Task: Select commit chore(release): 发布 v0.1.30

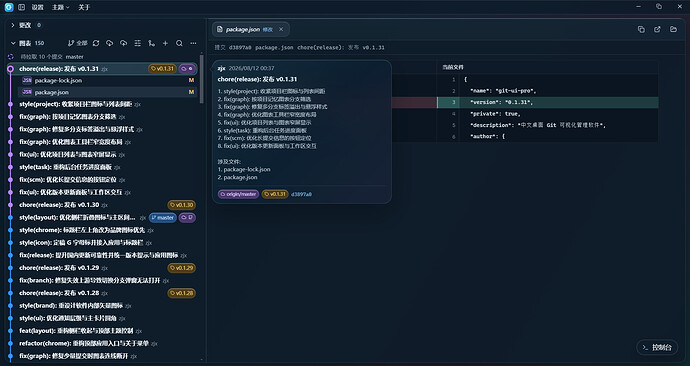Action: tap(102, 205)
